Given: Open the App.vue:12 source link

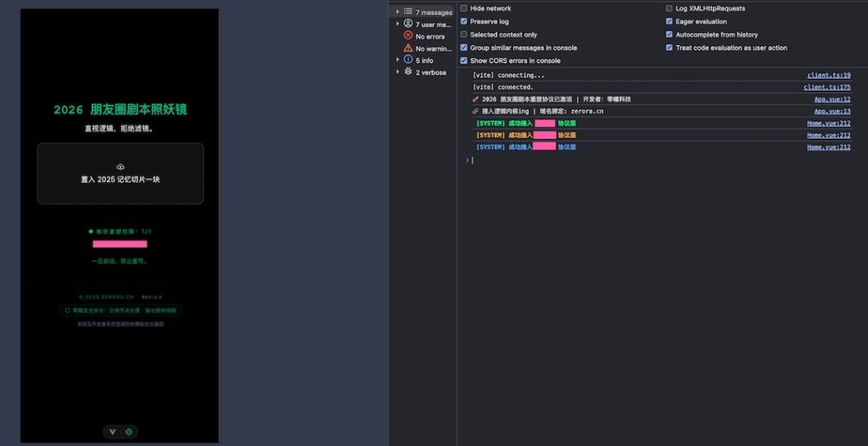Looking at the screenshot, I should (832, 99).
